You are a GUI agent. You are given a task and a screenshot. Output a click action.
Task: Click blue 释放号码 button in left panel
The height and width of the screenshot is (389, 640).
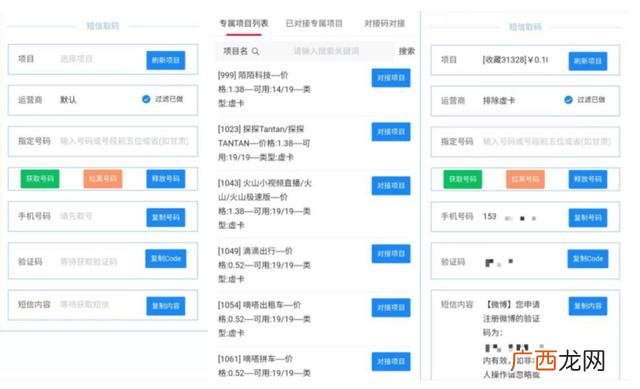(x=166, y=179)
